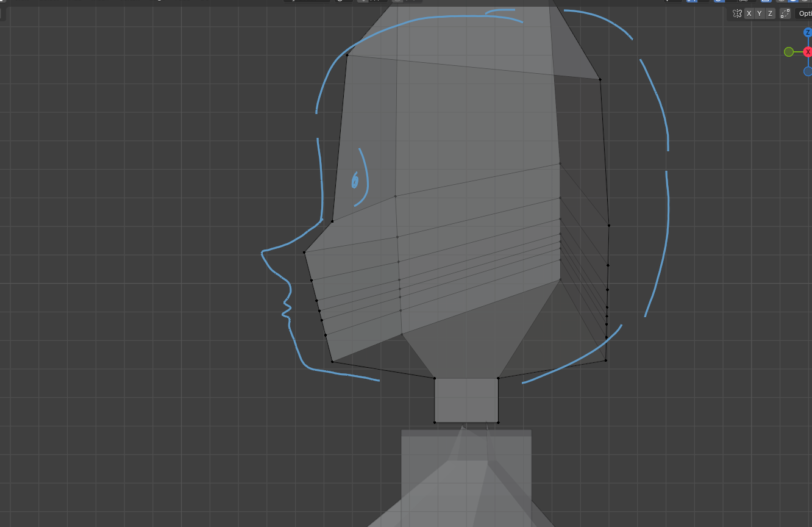The width and height of the screenshot is (812, 527).
Task: Toggle Y axis mesh mirror
Action: point(760,13)
